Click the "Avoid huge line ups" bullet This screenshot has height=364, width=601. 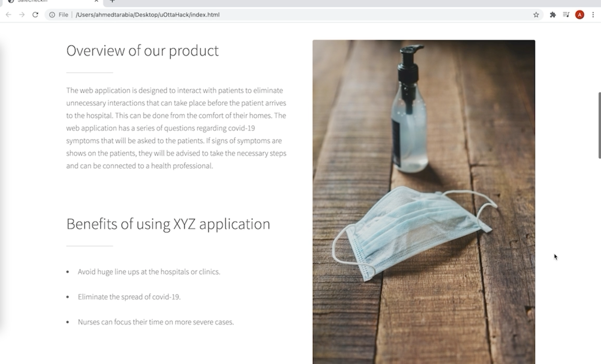[x=149, y=272]
